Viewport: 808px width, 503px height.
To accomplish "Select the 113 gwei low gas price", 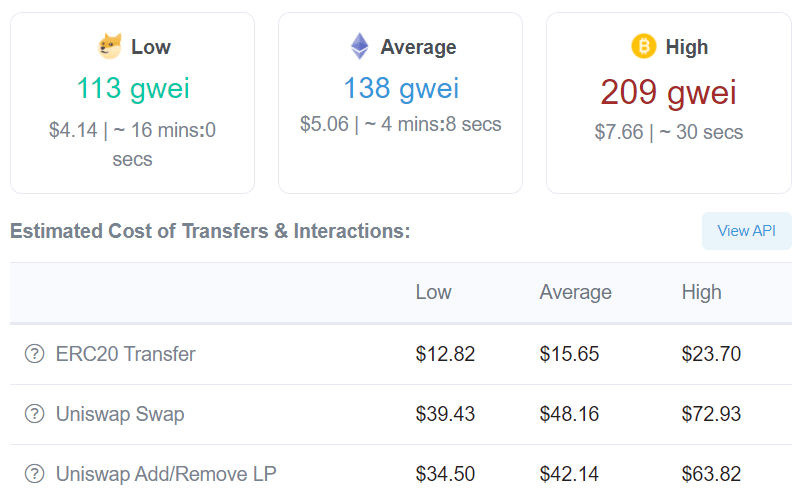I will [133, 88].
